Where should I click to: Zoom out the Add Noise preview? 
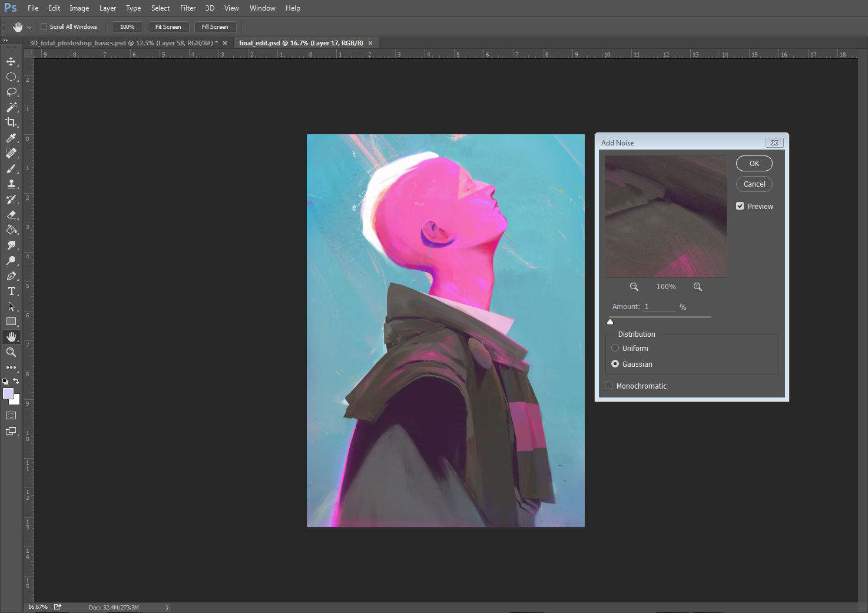[x=634, y=287]
